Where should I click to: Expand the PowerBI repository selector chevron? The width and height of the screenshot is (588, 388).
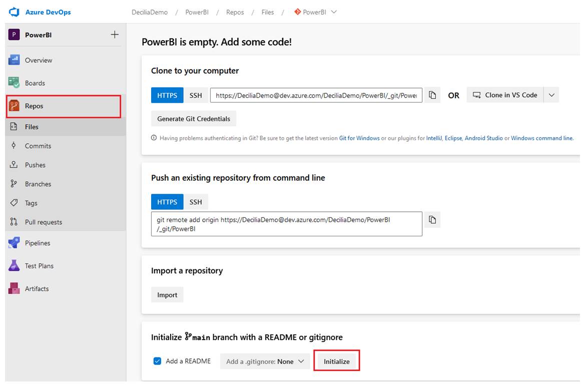(x=334, y=12)
